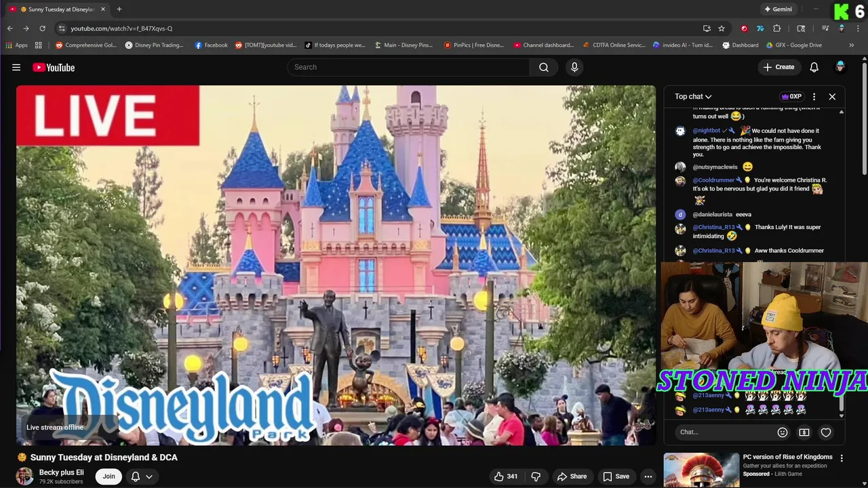Open the Becky plus Eli channel avatar
Screen dimensions: 868x488
click(25, 476)
